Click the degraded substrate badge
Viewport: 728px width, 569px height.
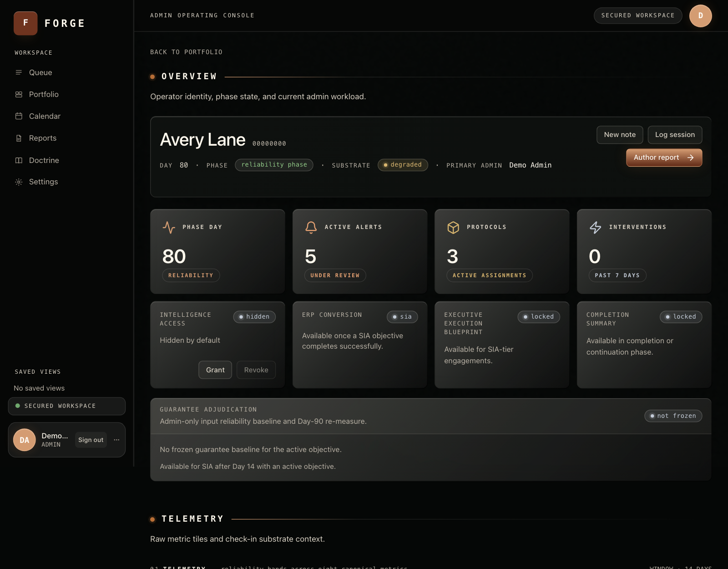(403, 165)
